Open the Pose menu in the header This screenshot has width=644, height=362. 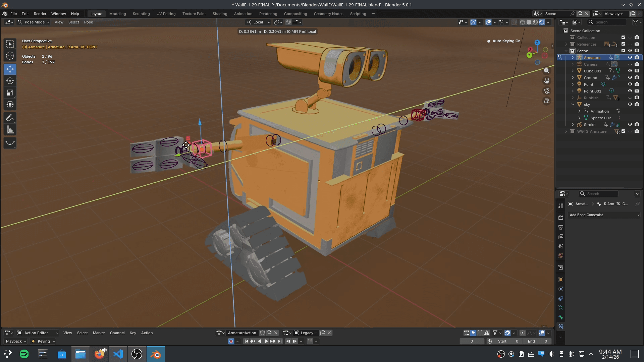pyautogui.click(x=88, y=22)
